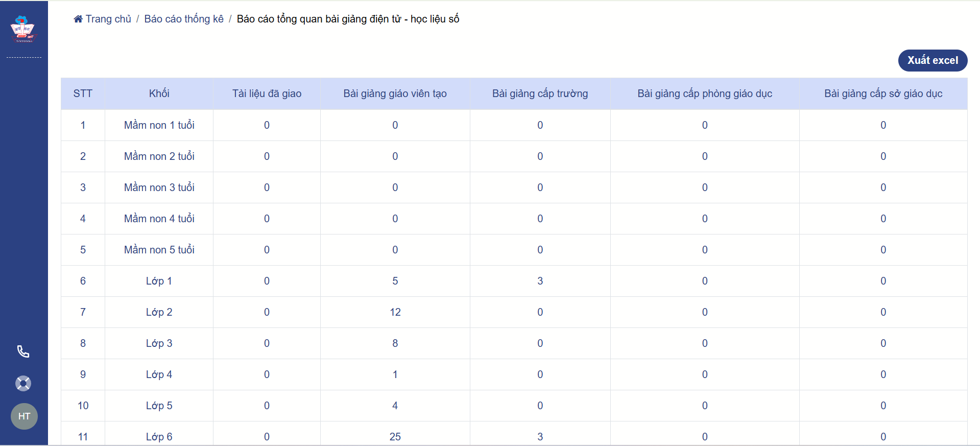Click the phone contact icon

coord(23,351)
